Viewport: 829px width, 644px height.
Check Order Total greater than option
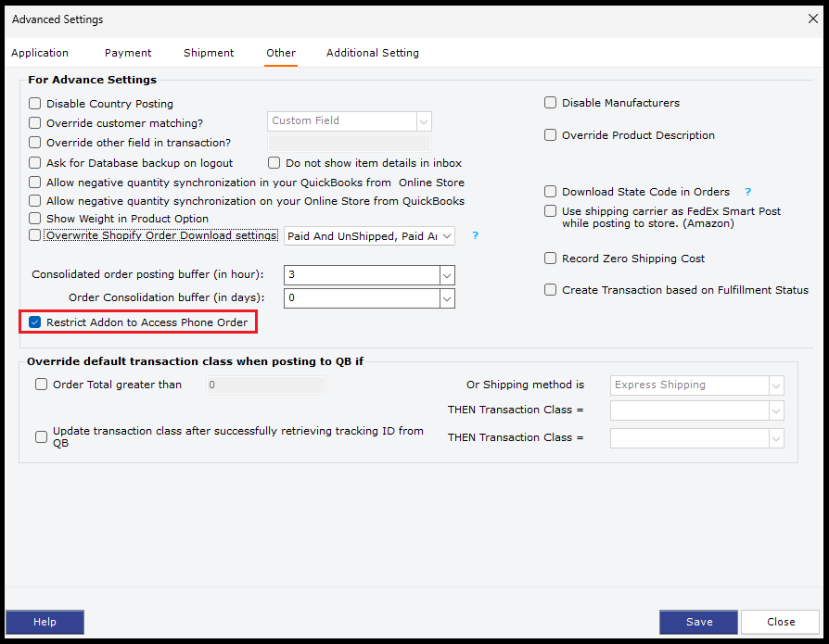[42, 385]
